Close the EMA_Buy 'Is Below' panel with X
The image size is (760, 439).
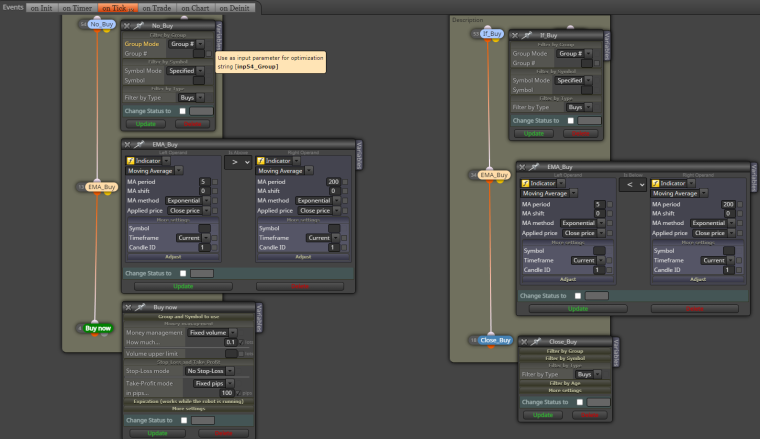[522, 167]
